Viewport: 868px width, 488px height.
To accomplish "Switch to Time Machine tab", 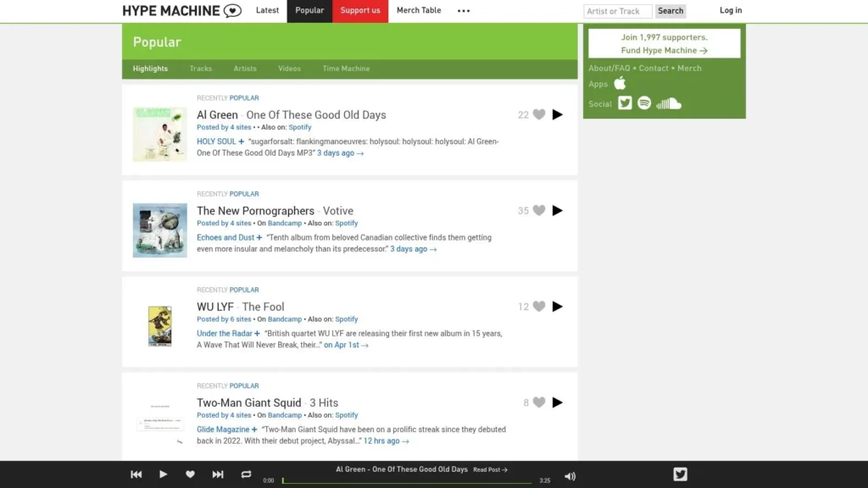I will pos(346,69).
